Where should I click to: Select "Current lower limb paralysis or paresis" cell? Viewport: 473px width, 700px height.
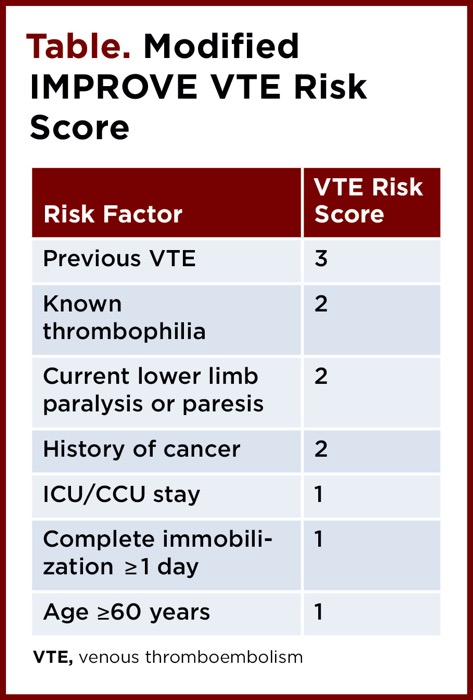pos(153,390)
